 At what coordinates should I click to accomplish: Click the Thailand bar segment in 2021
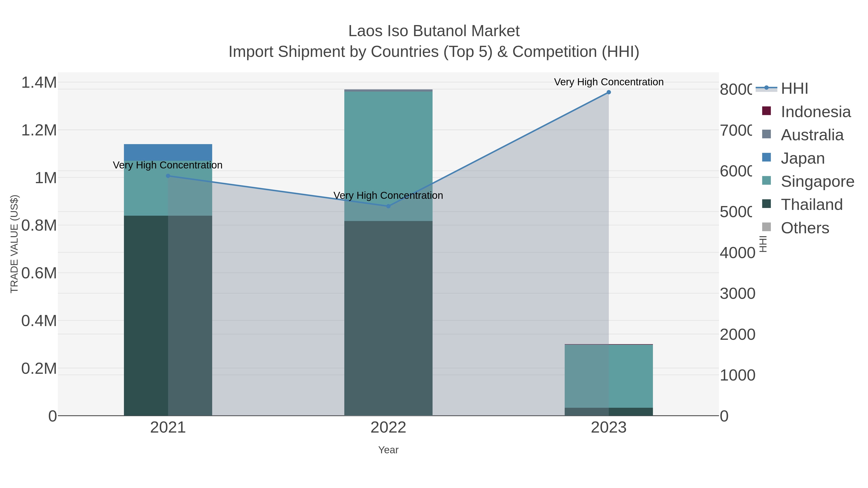[x=168, y=315]
